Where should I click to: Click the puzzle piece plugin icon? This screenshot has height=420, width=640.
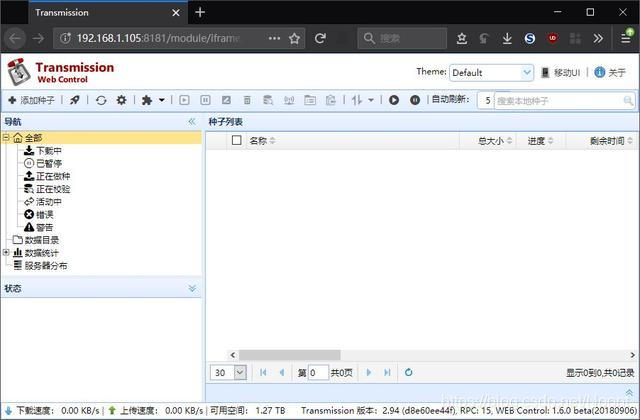[147, 100]
